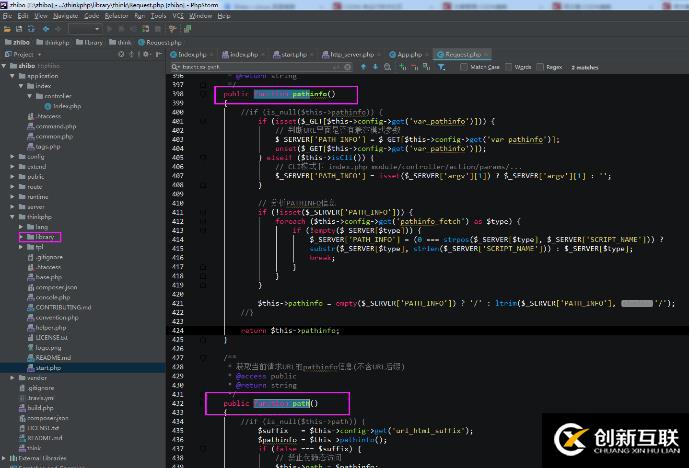The width and height of the screenshot is (689, 468).
Task: Click add selection for next occurrence icon
Action: tap(403, 67)
